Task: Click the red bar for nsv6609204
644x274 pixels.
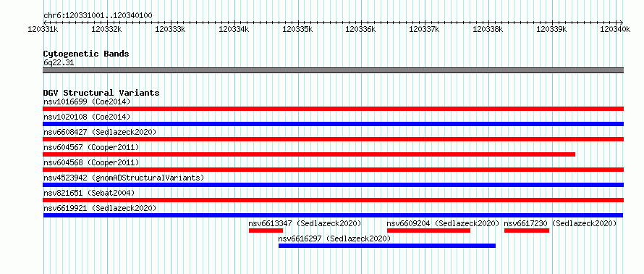Action: tap(429, 231)
